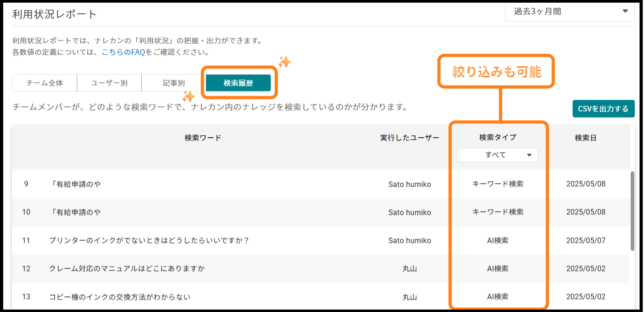Select row 9 search word 「有給申請のや
The image size is (644, 312).
[75, 184]
